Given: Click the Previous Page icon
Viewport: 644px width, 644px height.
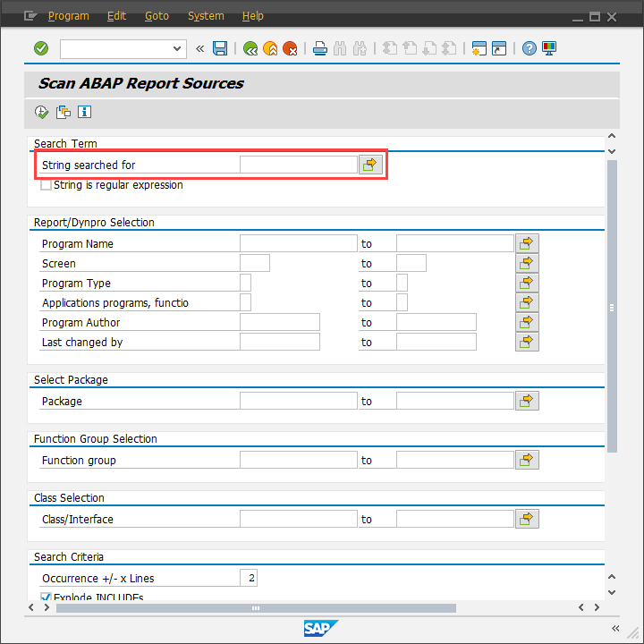Looking at the screenshot, I should tap(410, 48).
